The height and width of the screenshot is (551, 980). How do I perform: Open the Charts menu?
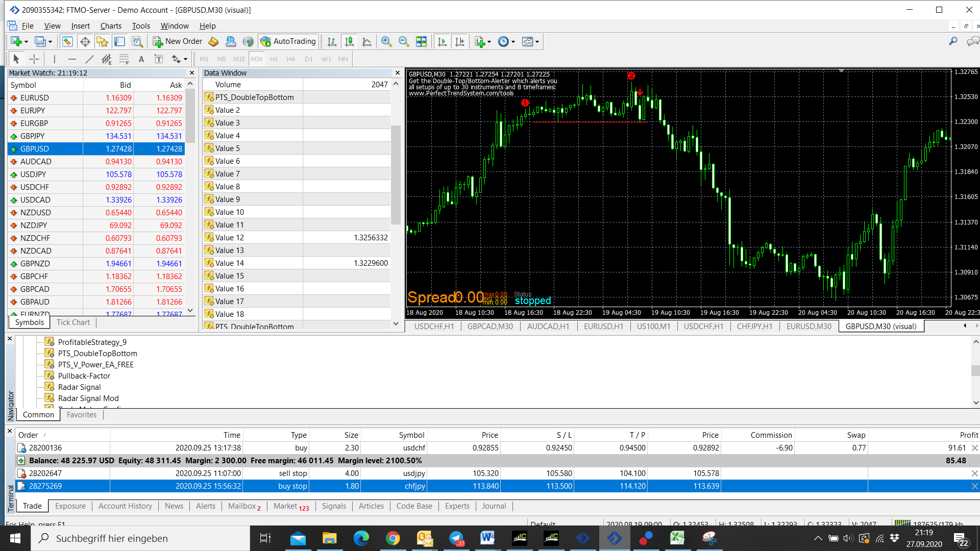pyautogui.click(x=111, y=26)
